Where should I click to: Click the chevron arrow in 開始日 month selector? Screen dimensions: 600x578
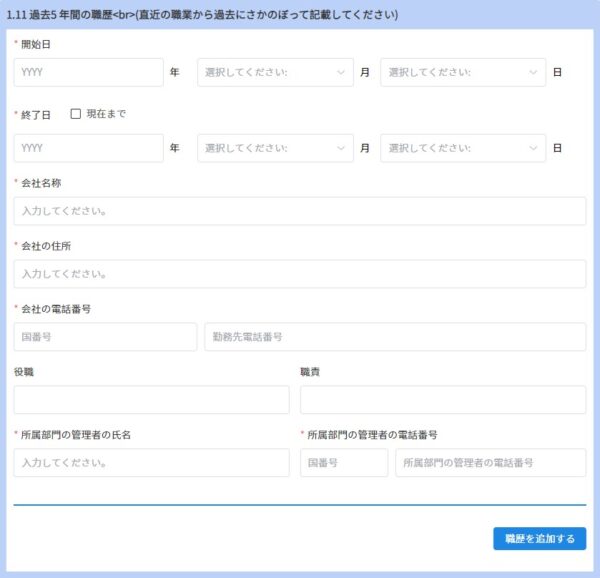point(341,72)
